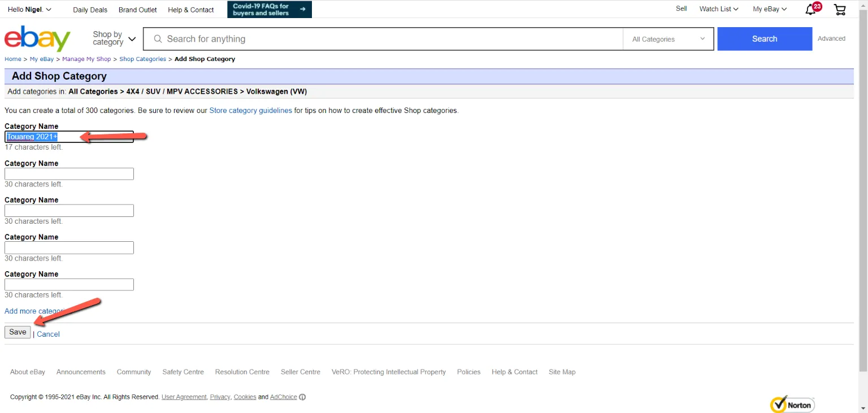Open Store category guidelines link
The width and height of the screenshot is (868, 413).
[x=251, y=111]
